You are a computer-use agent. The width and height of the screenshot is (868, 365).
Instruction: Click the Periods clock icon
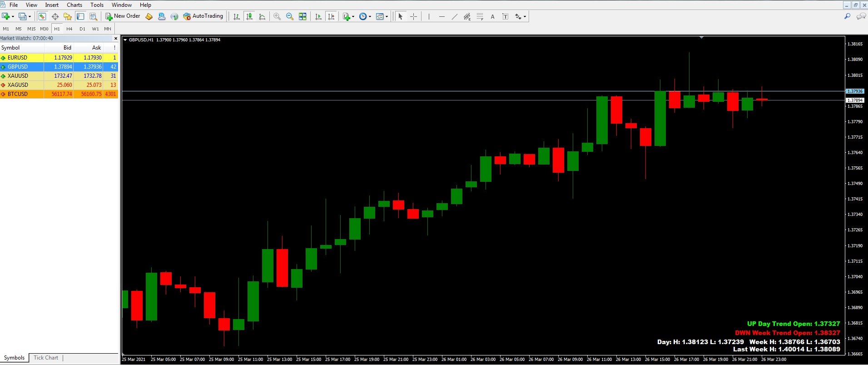point(363,16)
